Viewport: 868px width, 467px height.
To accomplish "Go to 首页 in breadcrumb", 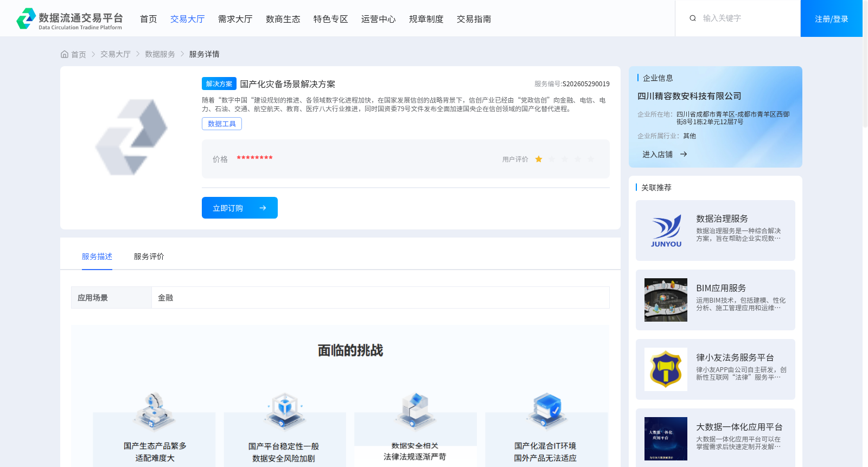I will coord(79,54).
